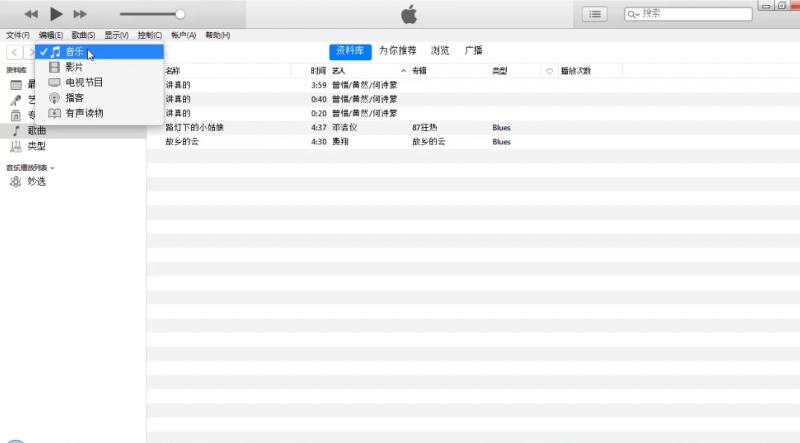Open the 文件(F) menu
The width and height of the screenshot is (800, 443).
18,35
